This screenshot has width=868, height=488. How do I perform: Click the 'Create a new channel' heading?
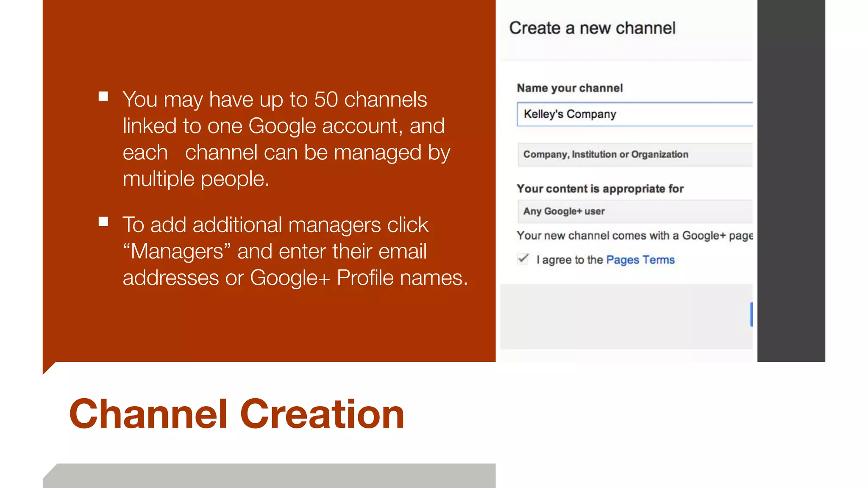592,28
